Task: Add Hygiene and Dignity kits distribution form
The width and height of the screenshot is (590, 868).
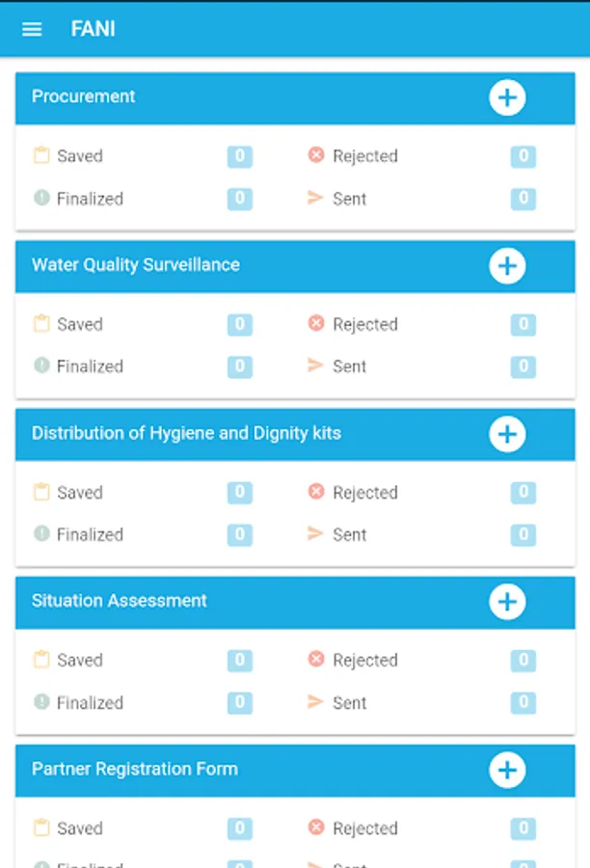Action: [507, 434]
